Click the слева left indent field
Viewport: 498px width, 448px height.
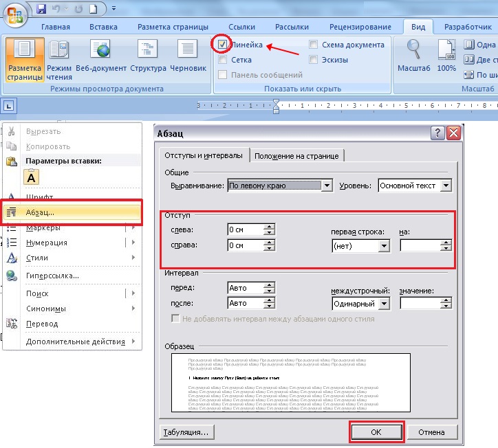point(245,229)
